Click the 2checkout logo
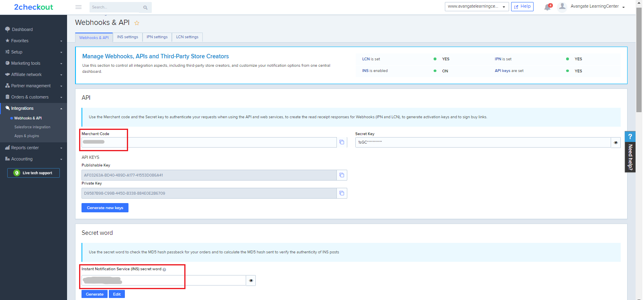Viewport: 644px width, 300px height. point(34,7)
